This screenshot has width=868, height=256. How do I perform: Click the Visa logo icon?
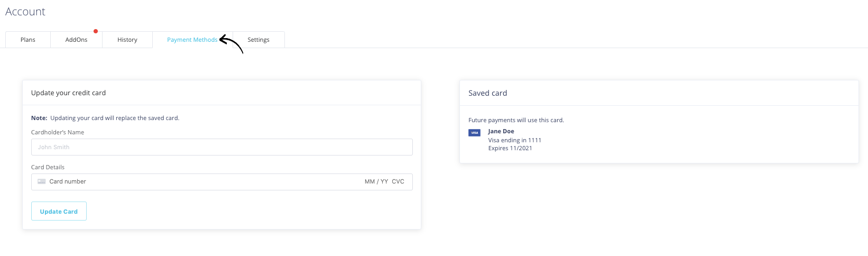click(475, 133)
